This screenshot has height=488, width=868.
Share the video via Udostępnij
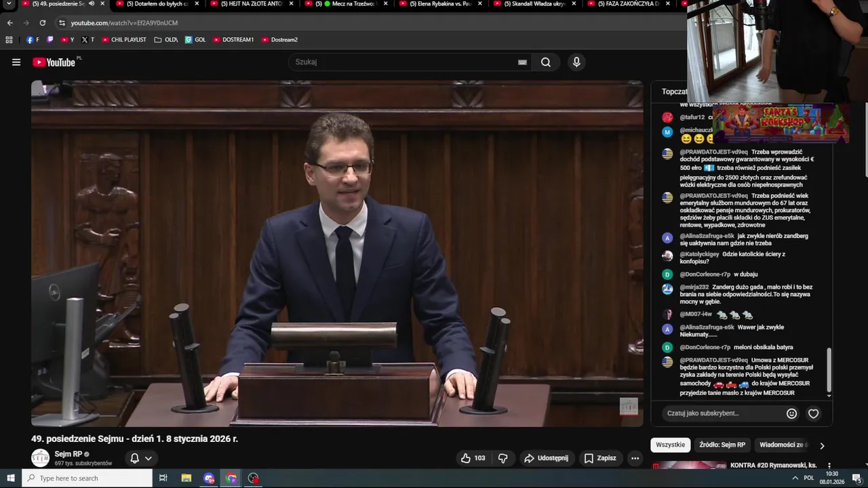(x=546, y=458)
